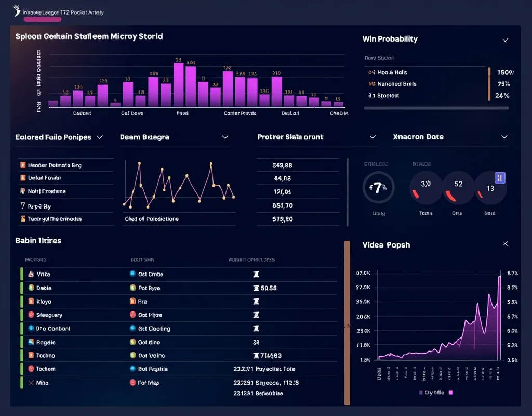532x416 pixels.
Task: Click the pause icon on gauge 13
Action: click(x=500, y=178)
